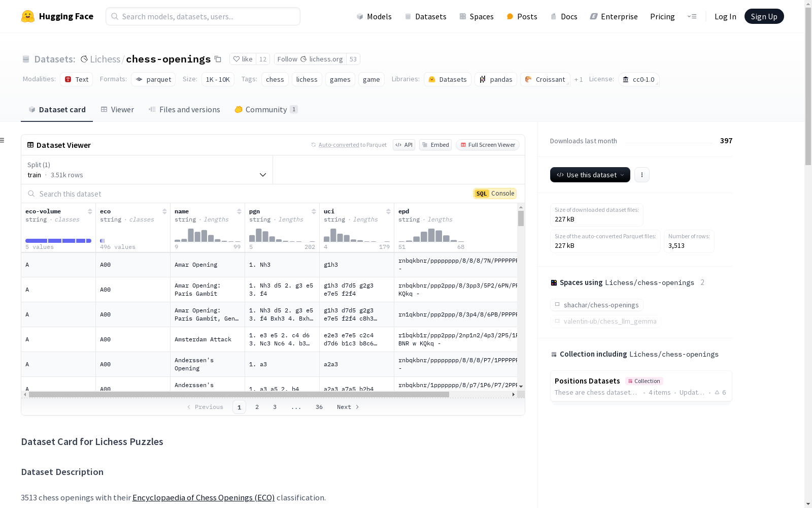Filter by the chess tag
This screenshot has width=812, height=508.
coord(275,79)
